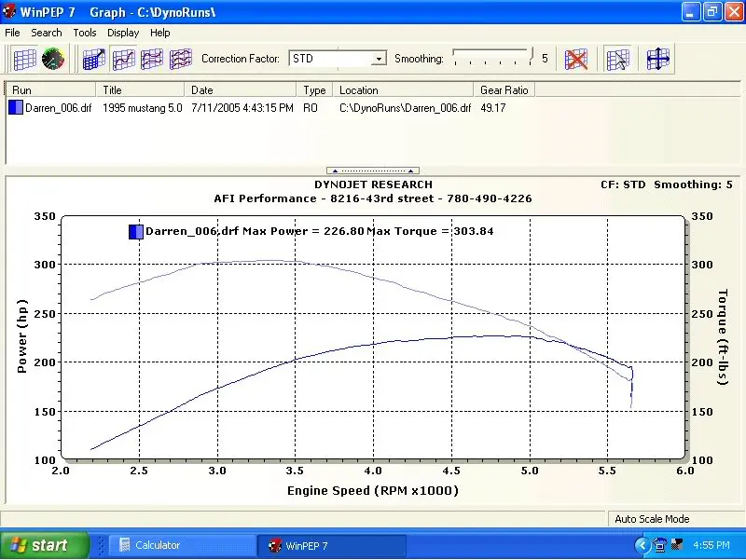
Task: Click the 'Engine Speed (RPM x1000)' axis label
Action: click(x=372, y=491)
